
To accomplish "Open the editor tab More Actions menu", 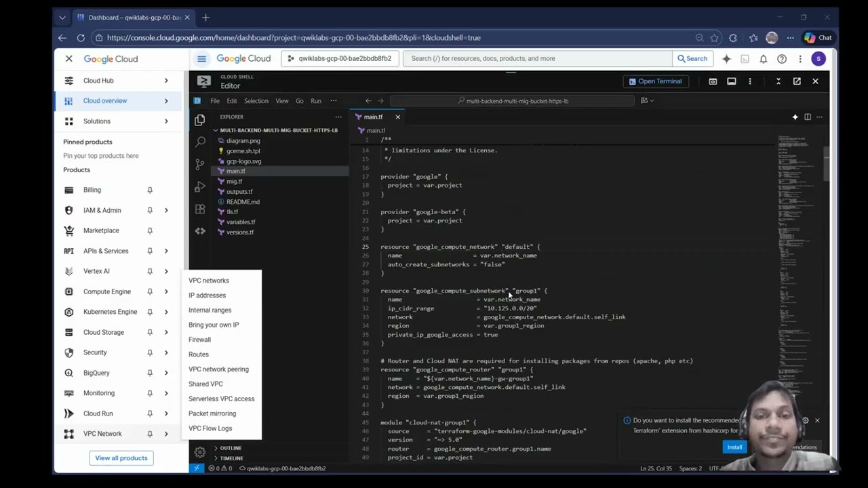I will point(819,117).
